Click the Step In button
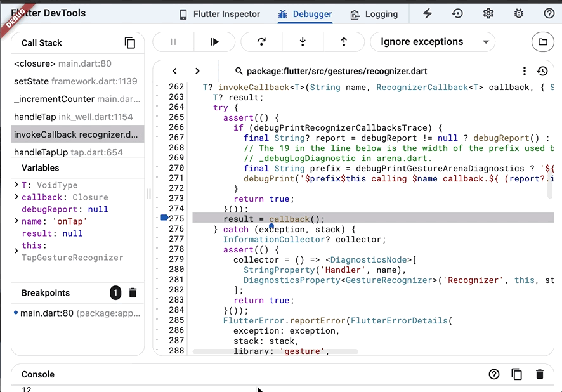The height and width of the screenshot is (392, 562). click(303, 42)
